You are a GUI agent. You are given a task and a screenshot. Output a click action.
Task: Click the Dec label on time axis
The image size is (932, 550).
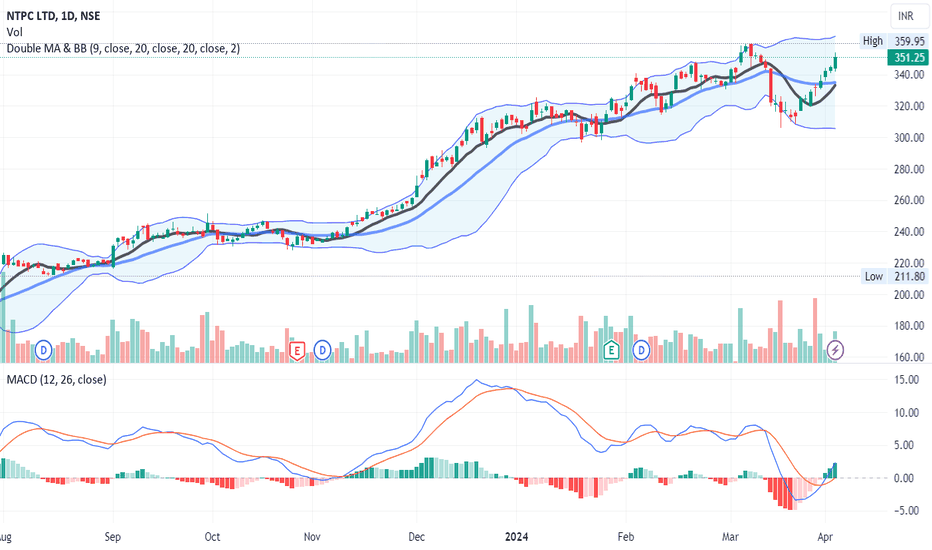click(417, 537)
